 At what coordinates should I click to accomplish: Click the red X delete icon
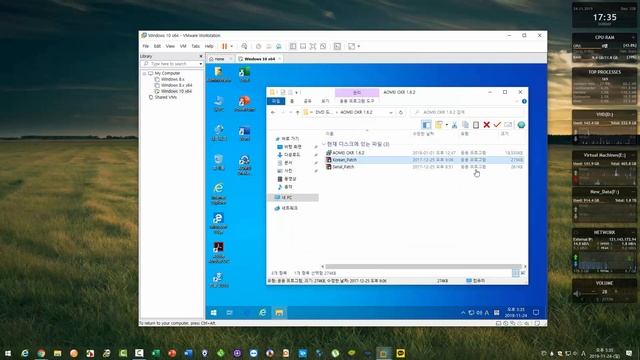tap(487, 125)
